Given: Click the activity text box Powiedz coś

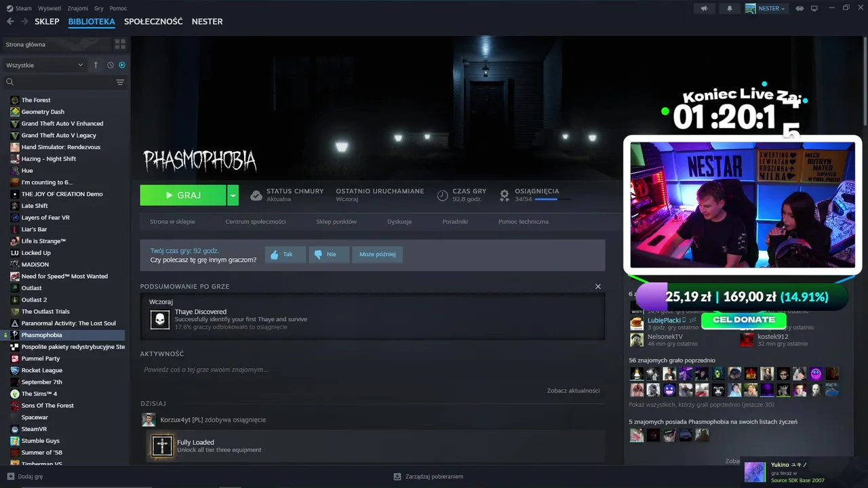Looking at the screenshot, I should click(372, 369).
